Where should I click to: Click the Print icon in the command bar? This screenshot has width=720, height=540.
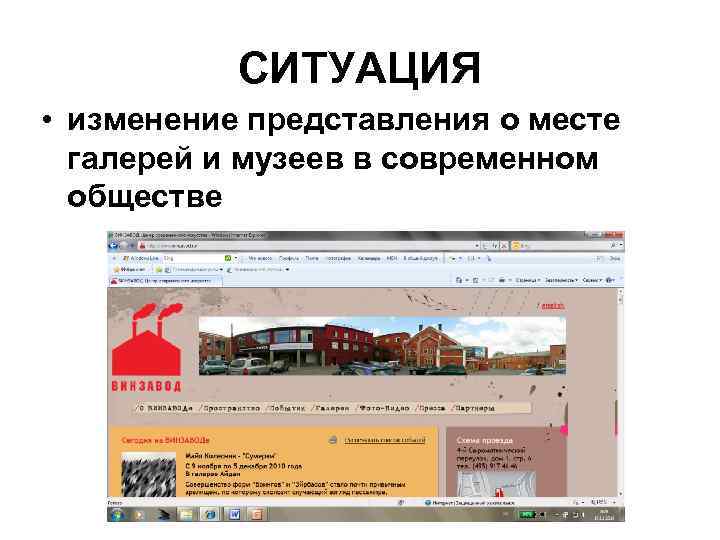(x=502, y=280)
